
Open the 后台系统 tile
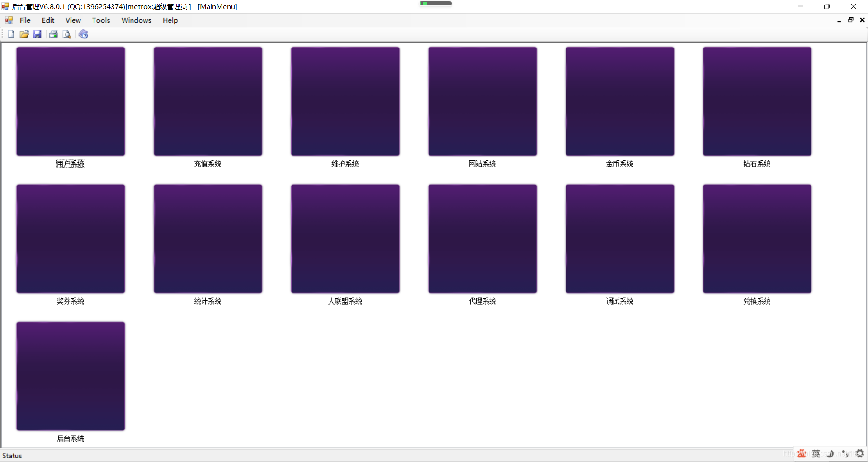pyautogui.click(x=71, y=376)
